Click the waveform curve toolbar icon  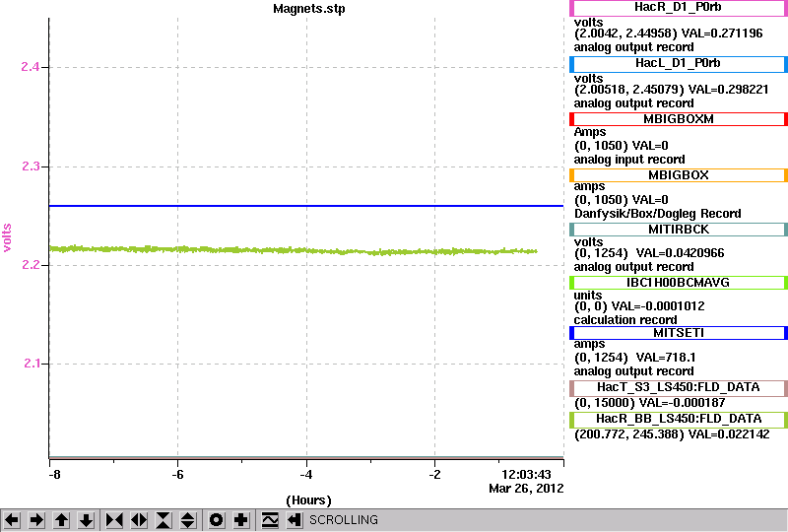270,520
